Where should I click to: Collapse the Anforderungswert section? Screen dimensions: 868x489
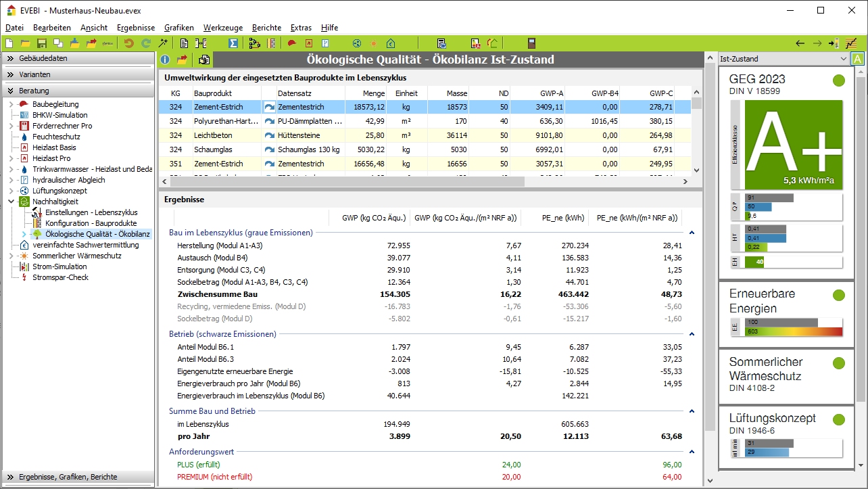(691, 452)
